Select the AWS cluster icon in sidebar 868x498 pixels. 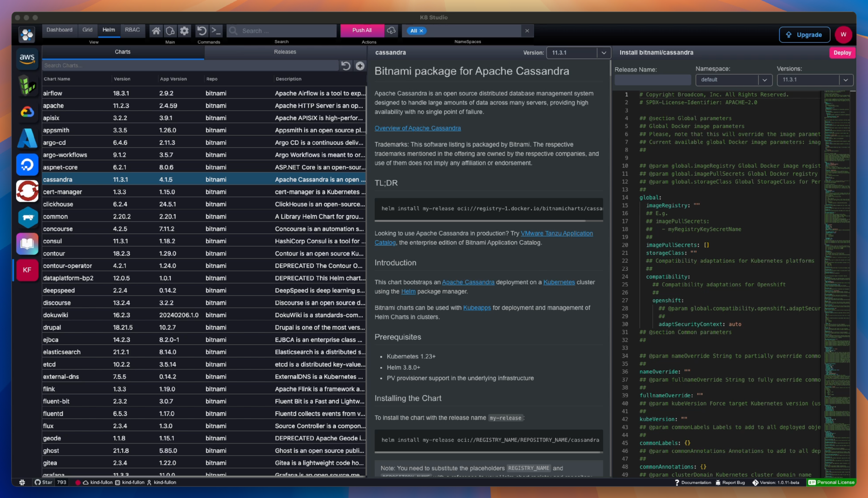tap(27, 58)
